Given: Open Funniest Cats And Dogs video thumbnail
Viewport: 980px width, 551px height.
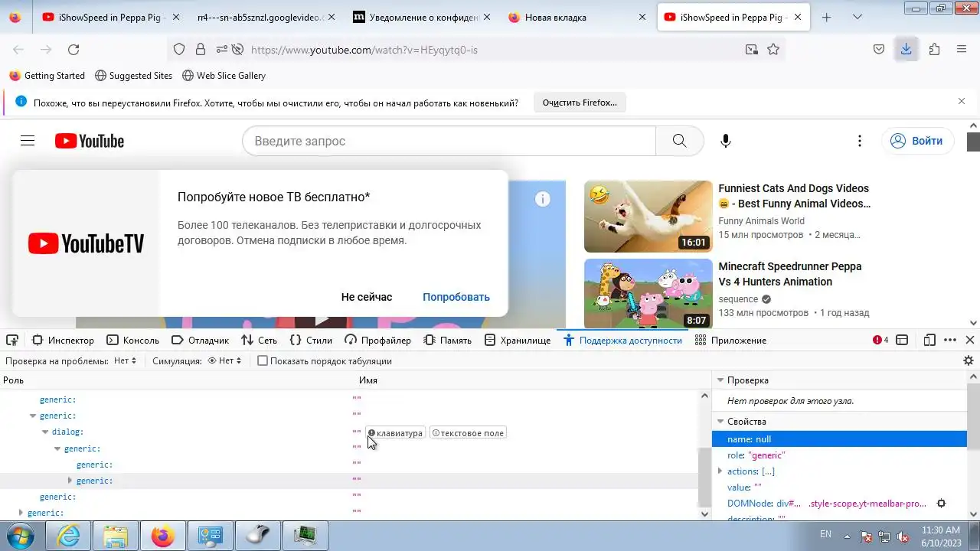Looking at the screenshot, I should point(648,217).
